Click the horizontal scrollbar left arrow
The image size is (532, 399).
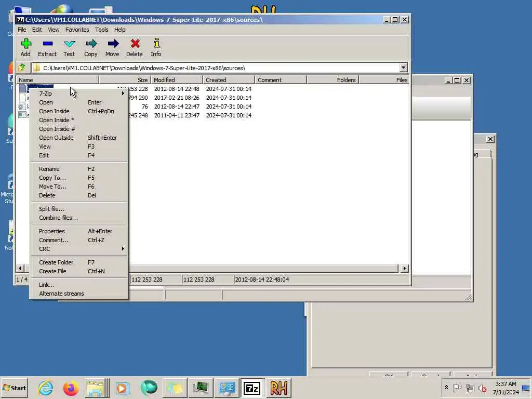click(x=20, y=268)
